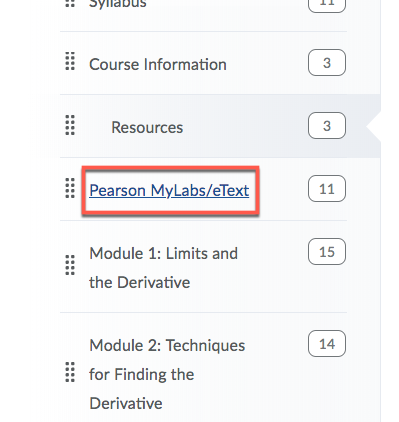
Task: Open the Pearson MyLabs/eText link
Action: coord(169,190)
